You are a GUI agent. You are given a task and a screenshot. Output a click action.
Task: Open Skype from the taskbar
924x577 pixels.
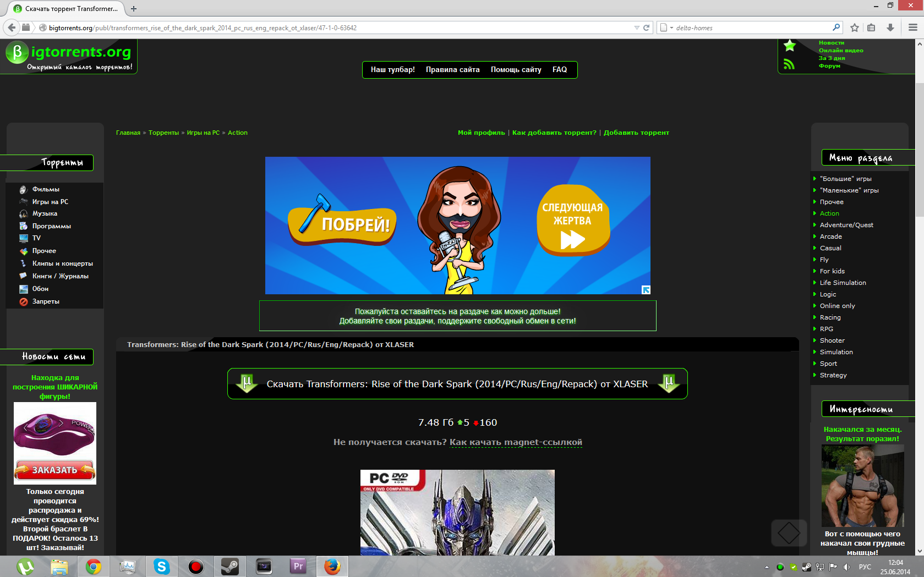[162, 567]
